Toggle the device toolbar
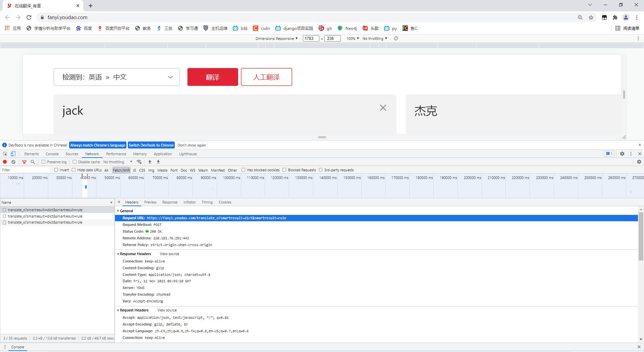Image resolution: width=644 pixels, height=352 pixels. 13,154
